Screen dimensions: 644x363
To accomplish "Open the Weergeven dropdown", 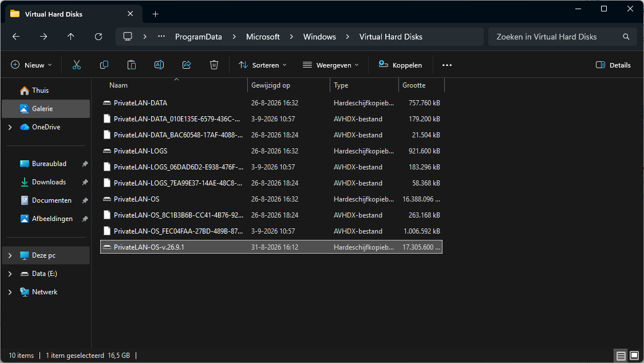I will pyautogui.click(x=331, y=65).
